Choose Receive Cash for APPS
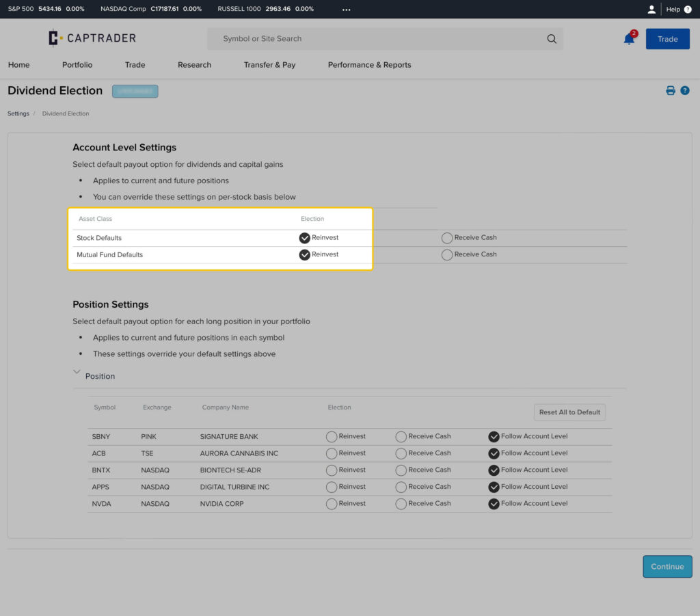 401,487
